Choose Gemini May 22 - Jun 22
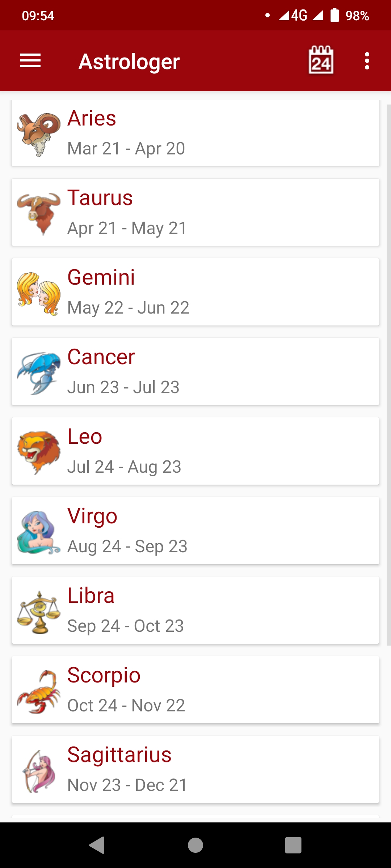Screen dimensions: 391x868 coord(128,308)
